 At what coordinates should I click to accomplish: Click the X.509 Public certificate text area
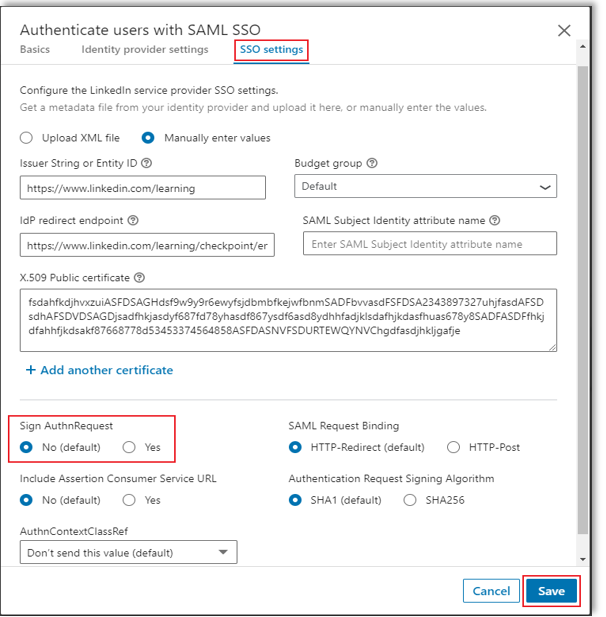coord(288,320)
